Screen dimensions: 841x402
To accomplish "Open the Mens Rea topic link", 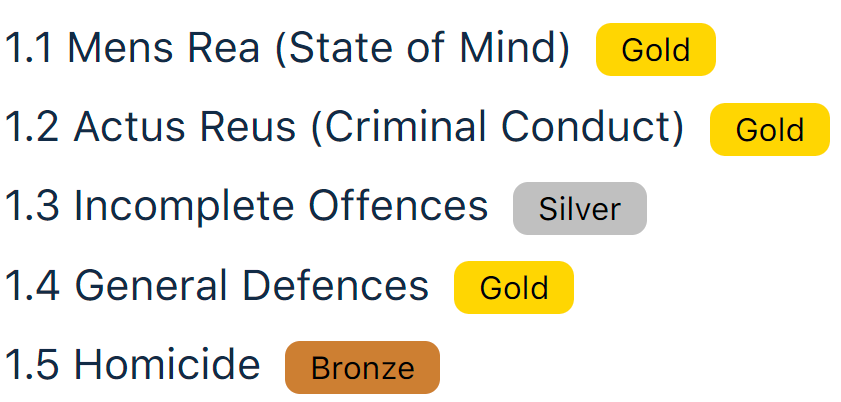I will (287, 49).
